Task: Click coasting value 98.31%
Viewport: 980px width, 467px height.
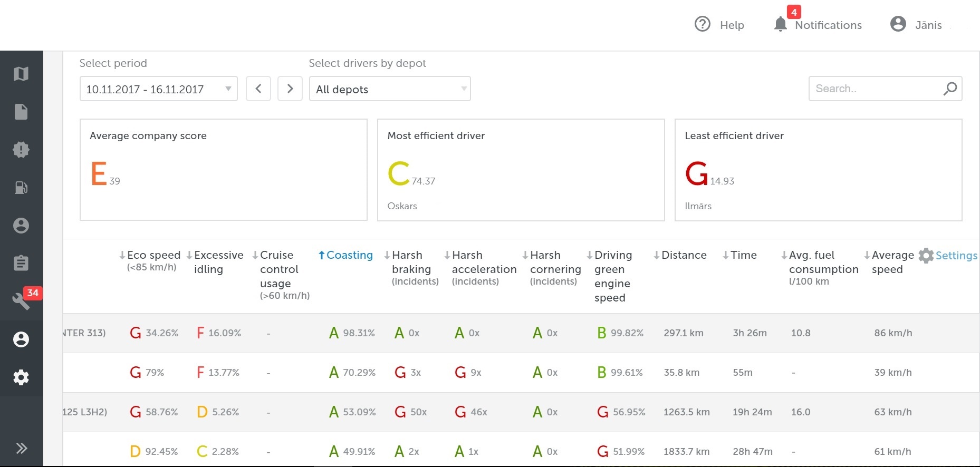Action: [x=359, y=333]
